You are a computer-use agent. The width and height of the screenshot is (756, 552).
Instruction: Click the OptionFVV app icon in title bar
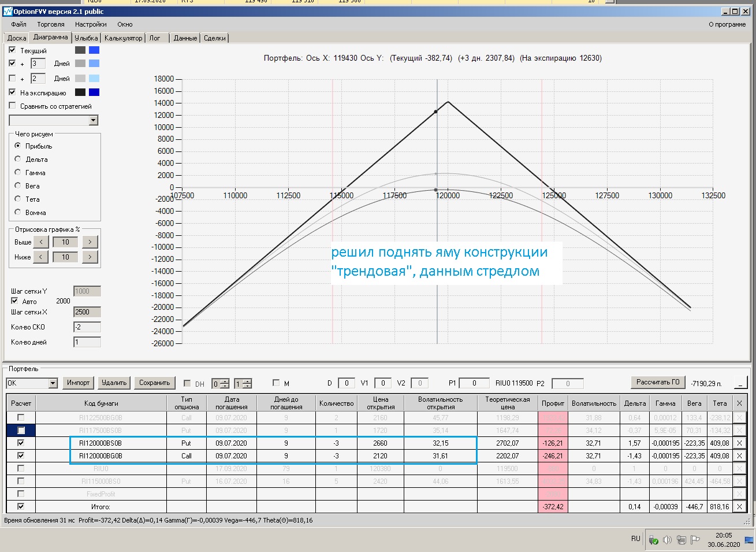8,12
